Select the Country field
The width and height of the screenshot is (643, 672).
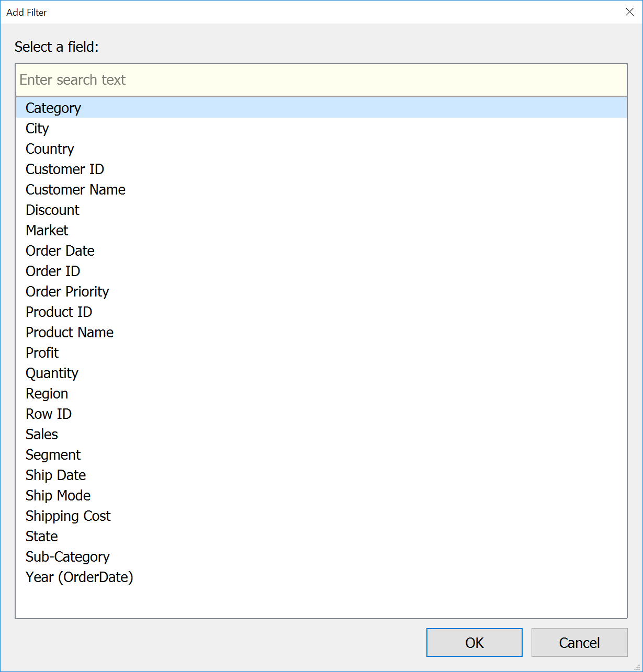tap(50, 149)
